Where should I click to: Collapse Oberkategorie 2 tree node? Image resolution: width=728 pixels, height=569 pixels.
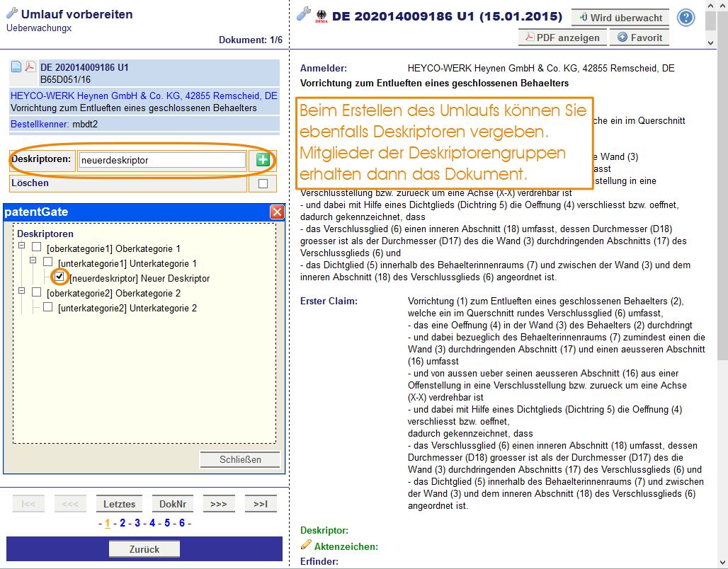tap(21, 290)
